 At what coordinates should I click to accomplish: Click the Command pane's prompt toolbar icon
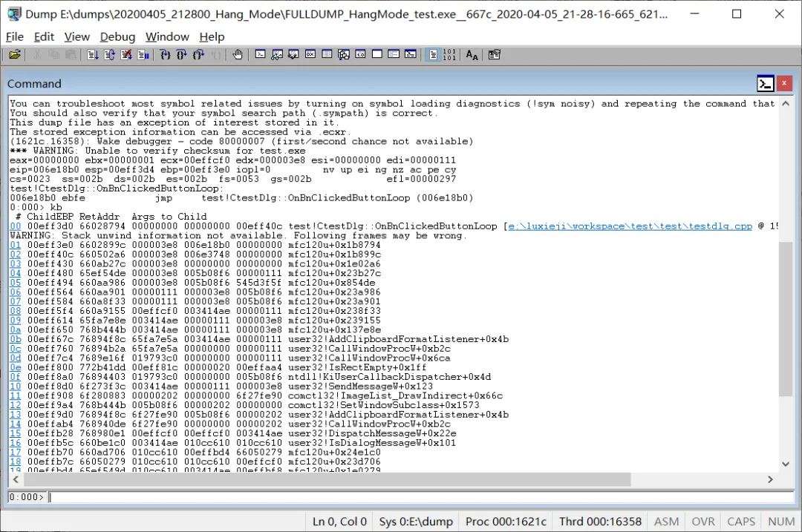click(x=765, y=83)
